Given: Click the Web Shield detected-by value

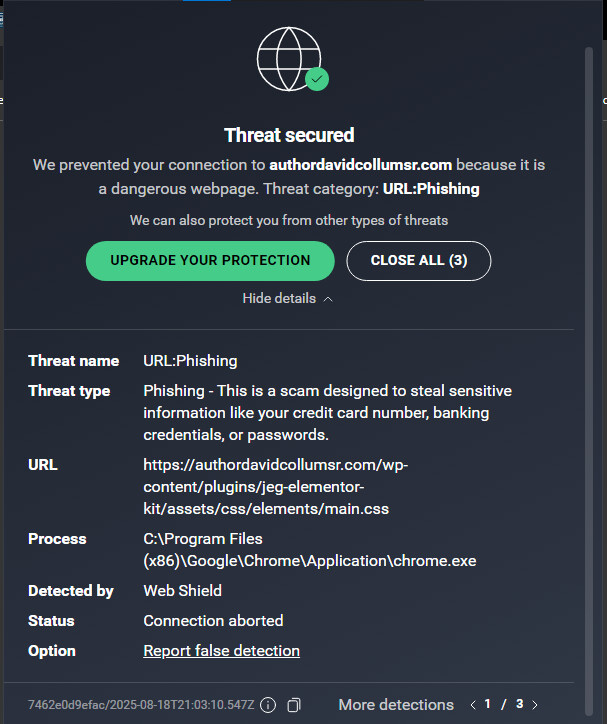Looking at the screenshot, I should [x=182, y=590].
